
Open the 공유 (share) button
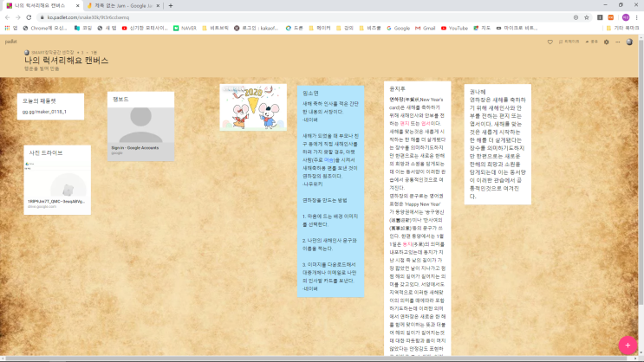[592, 42]
